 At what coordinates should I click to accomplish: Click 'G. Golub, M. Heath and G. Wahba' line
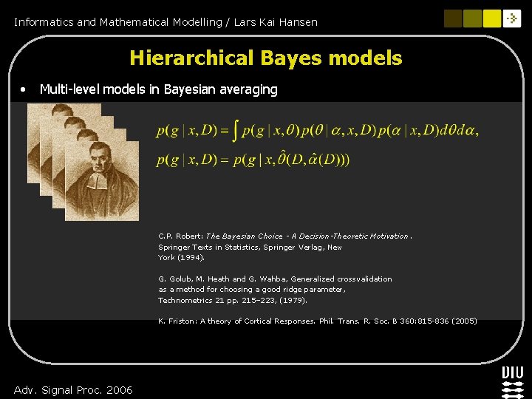point(275,279)
